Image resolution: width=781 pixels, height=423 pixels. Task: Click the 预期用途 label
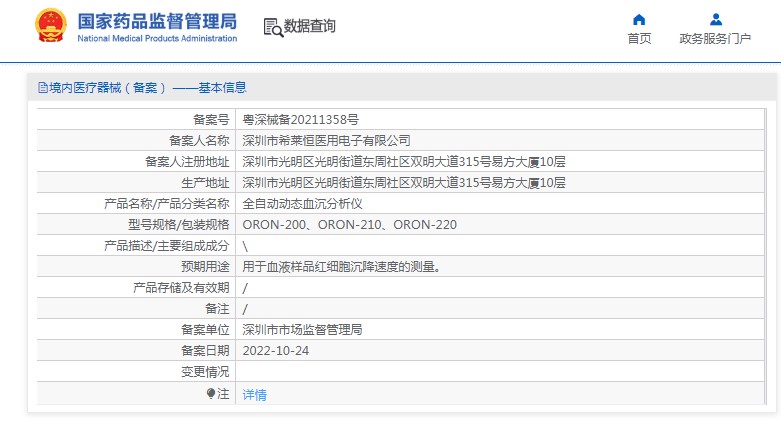pyautogui.click(x=205, y=267)
